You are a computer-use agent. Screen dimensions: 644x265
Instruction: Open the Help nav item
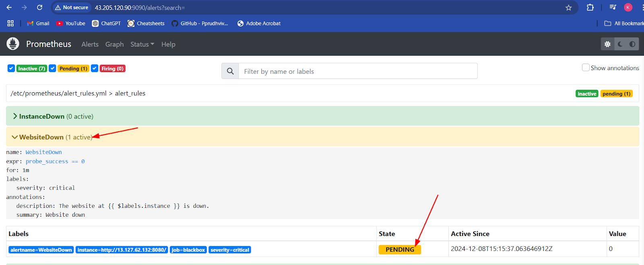168,44
